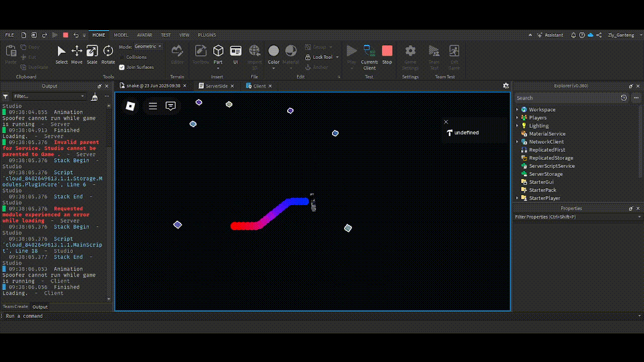This screenshot has height=362, width=644.
Task: Click the undo arrow in title bar
Action: tap(76, 35)
